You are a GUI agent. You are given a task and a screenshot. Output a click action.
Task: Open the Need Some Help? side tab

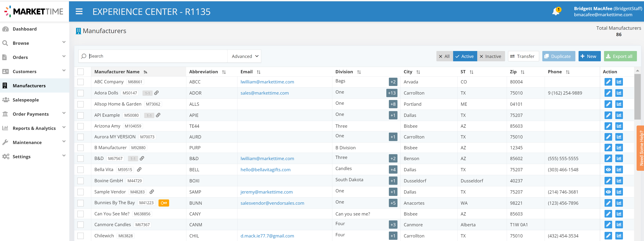641,148
